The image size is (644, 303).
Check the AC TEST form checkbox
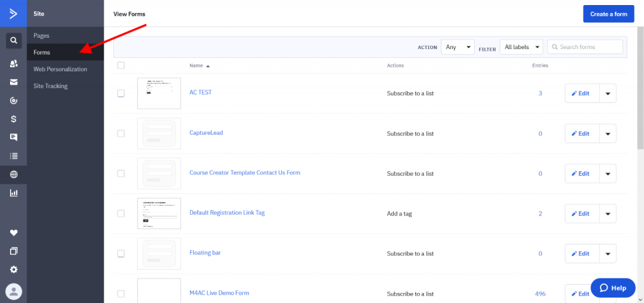coord(121,93)
